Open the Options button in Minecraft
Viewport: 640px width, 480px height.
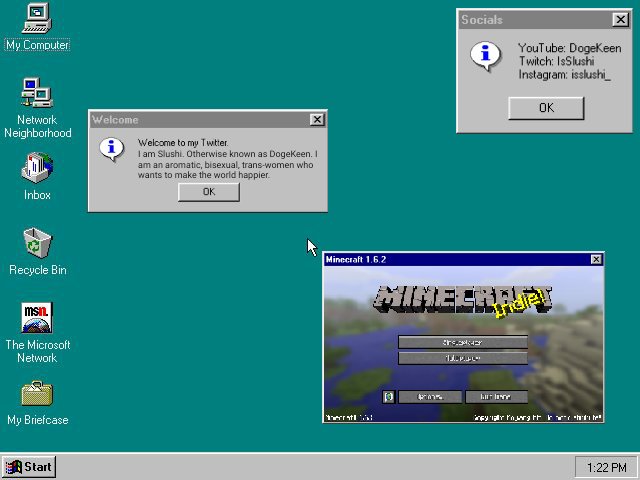coord(430,397)
